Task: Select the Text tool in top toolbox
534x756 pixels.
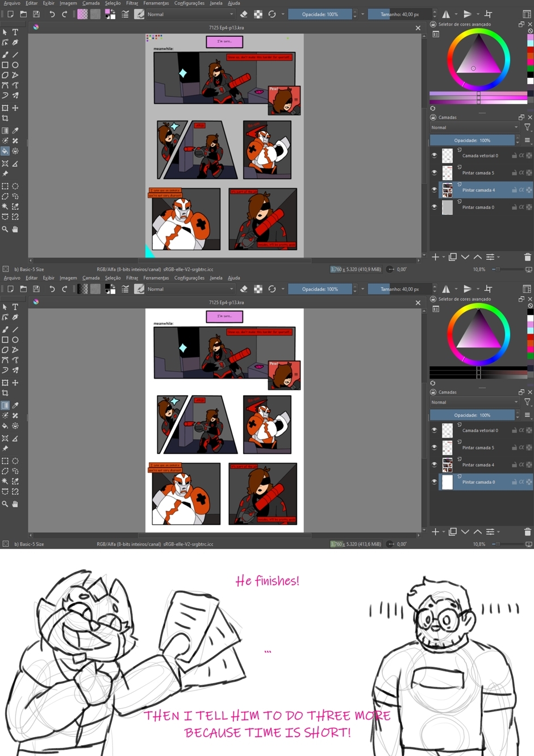Action: click(x=15, y=32)
